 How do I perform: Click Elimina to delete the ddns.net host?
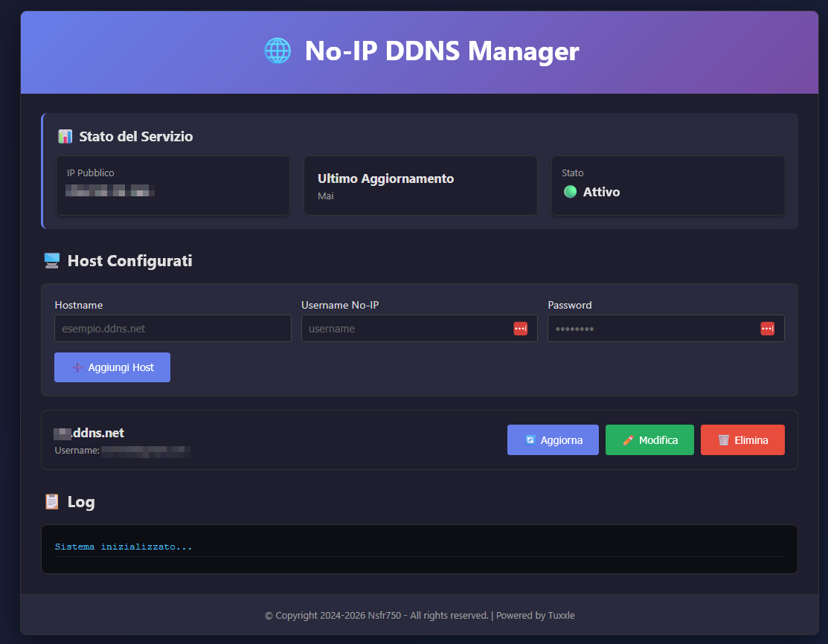pos(742,439)
